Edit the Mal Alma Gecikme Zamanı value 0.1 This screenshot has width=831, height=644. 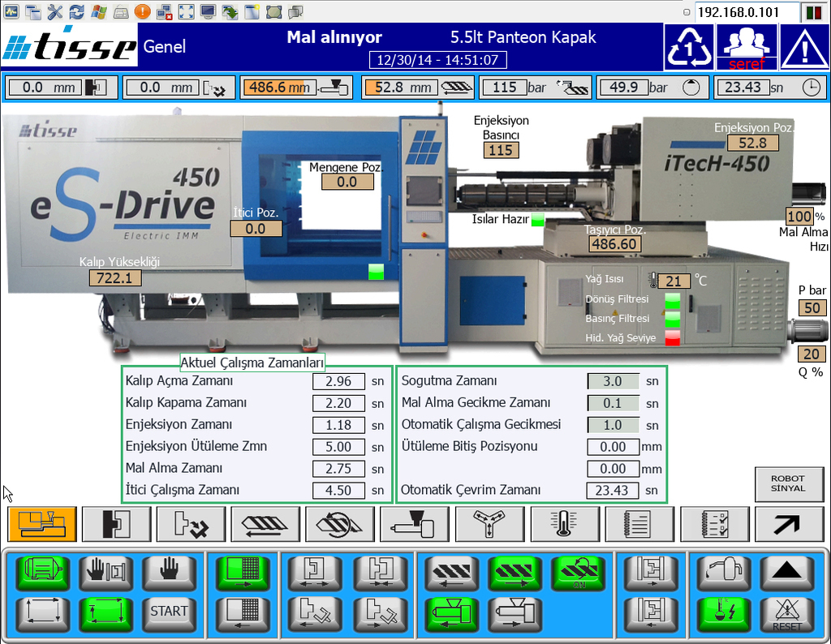click(613, 403)
